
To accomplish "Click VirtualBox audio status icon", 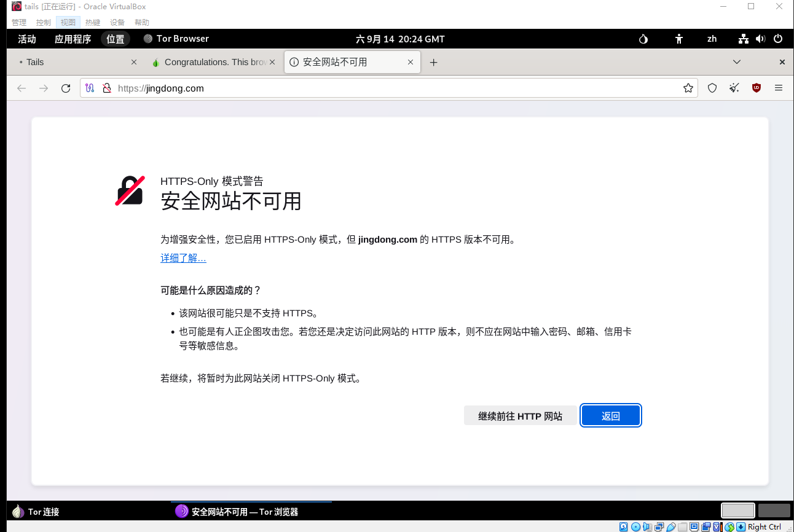I will click(648, 526).
